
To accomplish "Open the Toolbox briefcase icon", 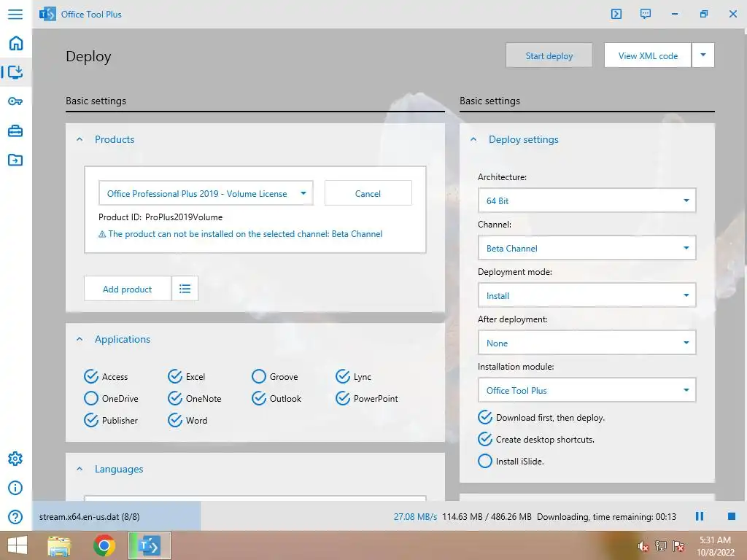I will (15, 131).
